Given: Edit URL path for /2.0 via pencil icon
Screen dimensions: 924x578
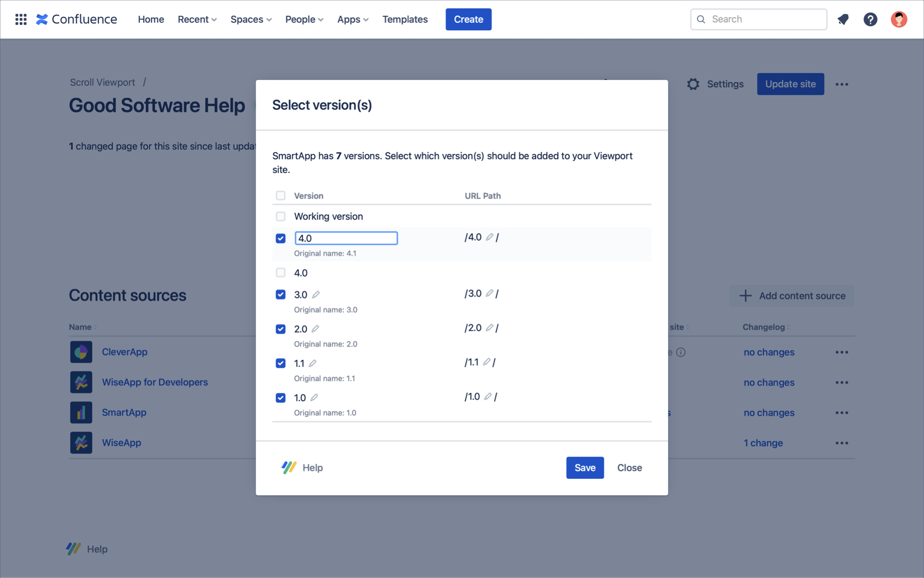Looking at the screenshot, I should [x=489, y=328].
